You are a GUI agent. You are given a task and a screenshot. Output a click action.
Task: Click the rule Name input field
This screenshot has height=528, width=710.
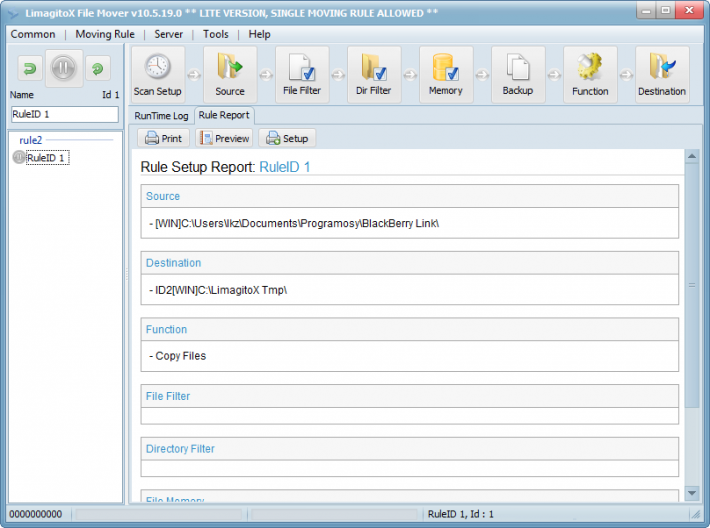65,114
